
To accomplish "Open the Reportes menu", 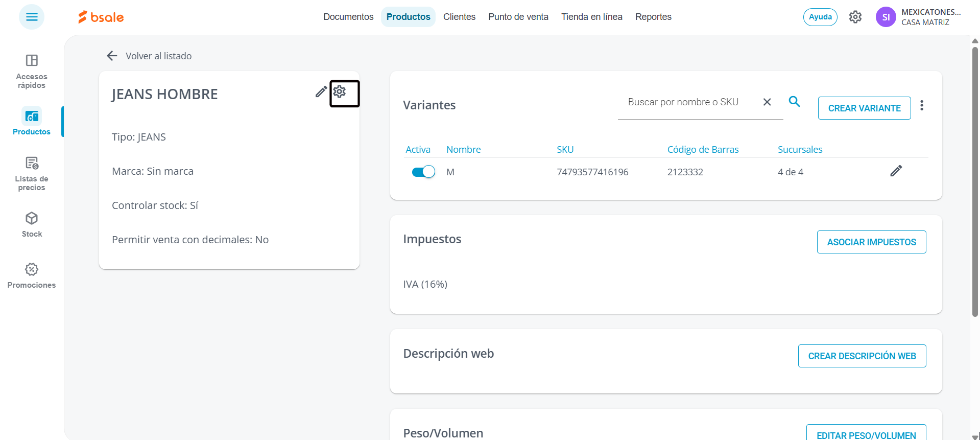I will click(653, 17).
